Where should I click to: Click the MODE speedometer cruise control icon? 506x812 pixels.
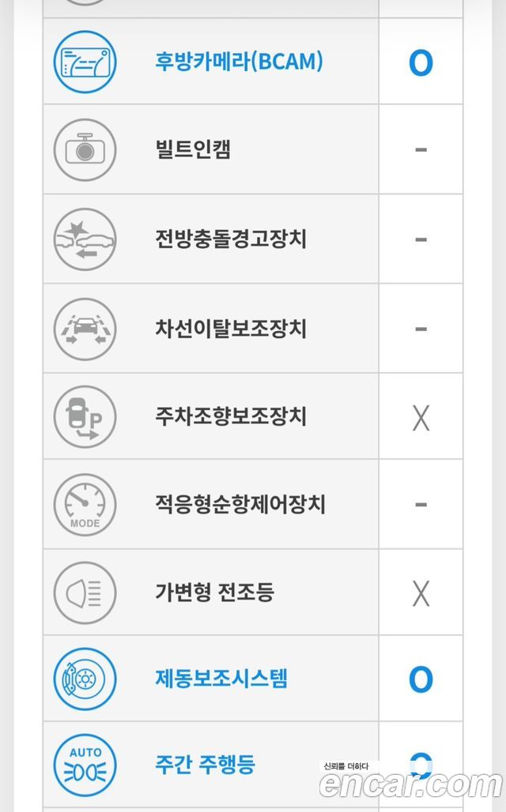coord(85,505)
